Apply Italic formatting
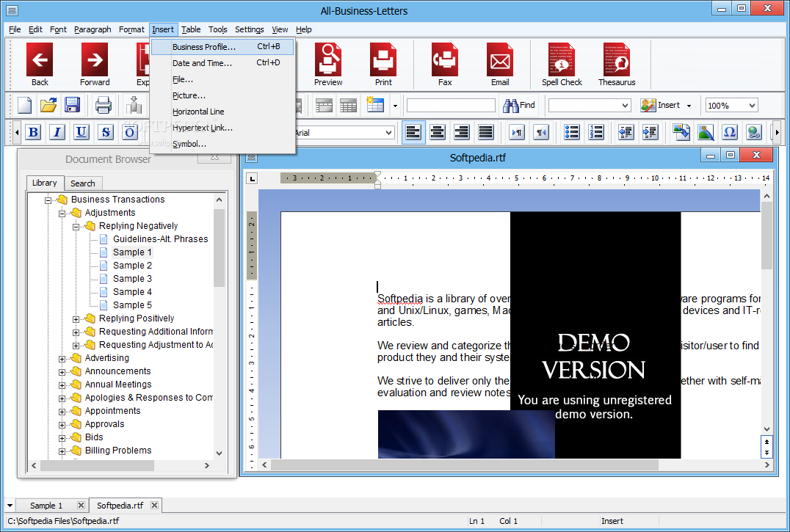The width and height of the screenshot is (790, 532). [57, 132]
